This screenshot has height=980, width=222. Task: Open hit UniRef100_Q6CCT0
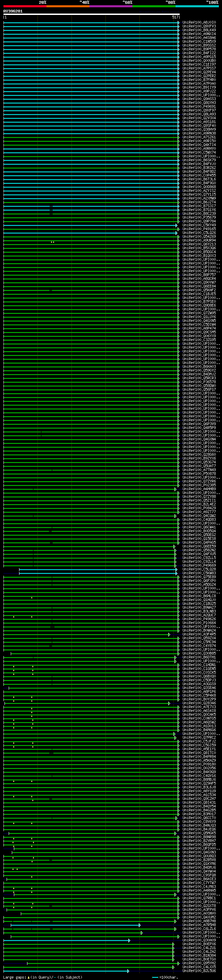[x=199, y=818]
